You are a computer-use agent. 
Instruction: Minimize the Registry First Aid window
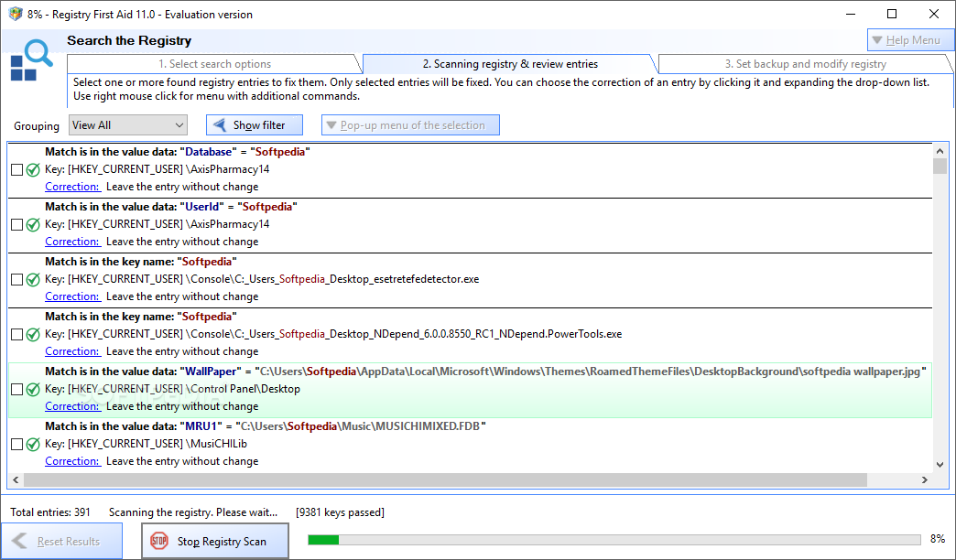coord(851,14)
